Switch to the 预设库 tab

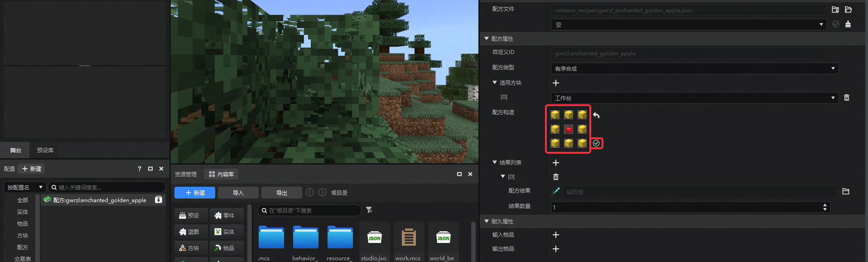tap(45, 150)
